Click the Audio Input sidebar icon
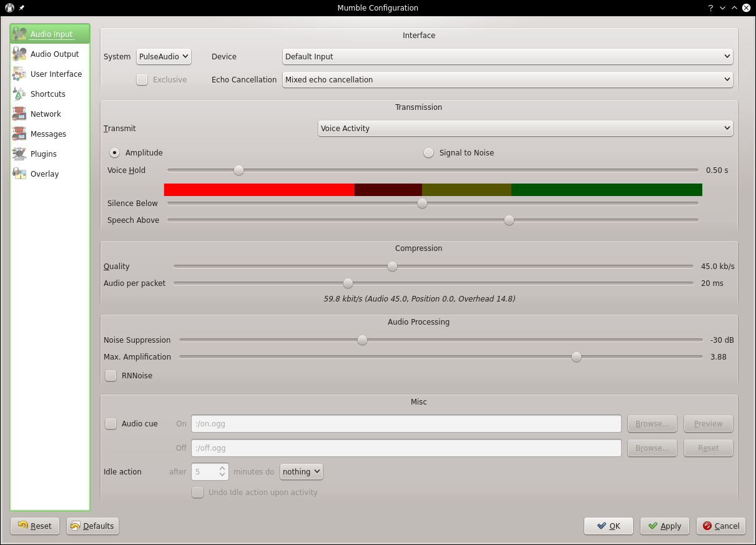Viewport: 756px width, 545px height. click(x=19, y=34)
